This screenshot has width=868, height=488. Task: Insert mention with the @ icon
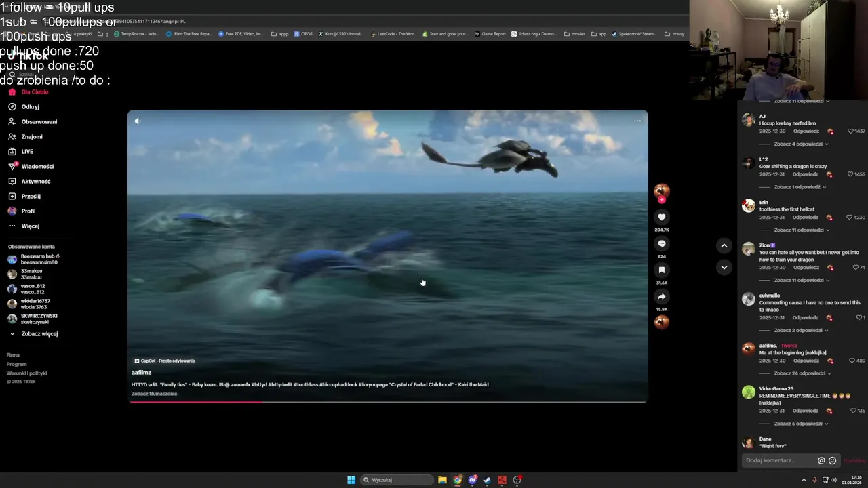(x=821, y=460)
